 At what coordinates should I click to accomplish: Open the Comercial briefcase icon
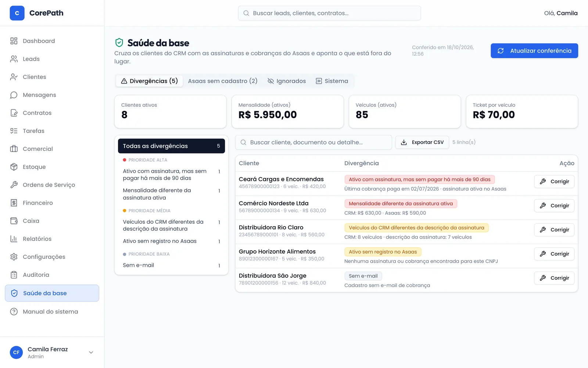[x=14, y=149]
